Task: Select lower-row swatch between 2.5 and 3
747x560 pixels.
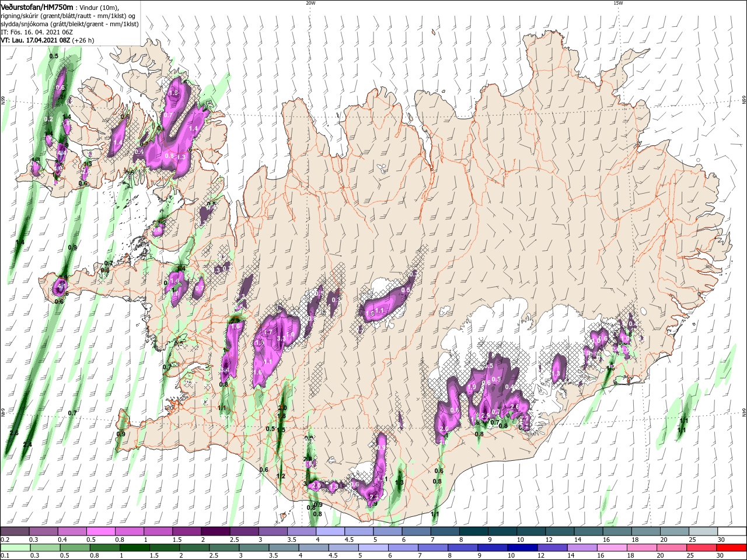Action: pos(224,548)
